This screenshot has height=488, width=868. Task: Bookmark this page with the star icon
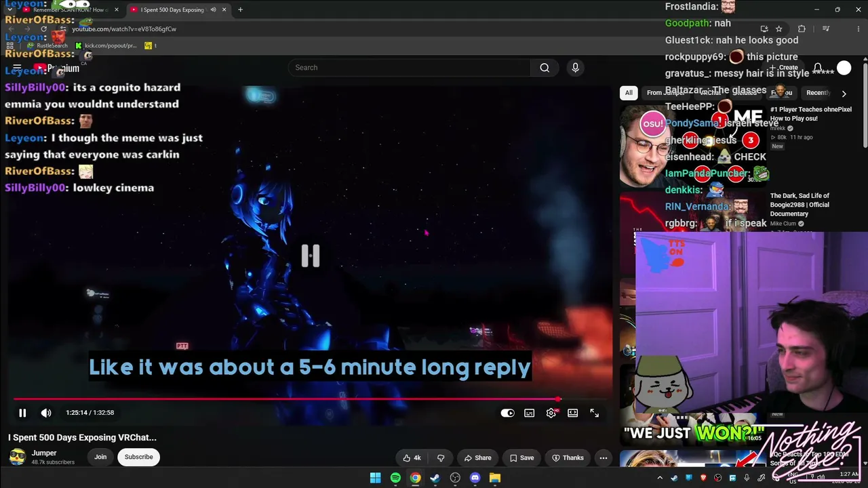pos(779,29)
